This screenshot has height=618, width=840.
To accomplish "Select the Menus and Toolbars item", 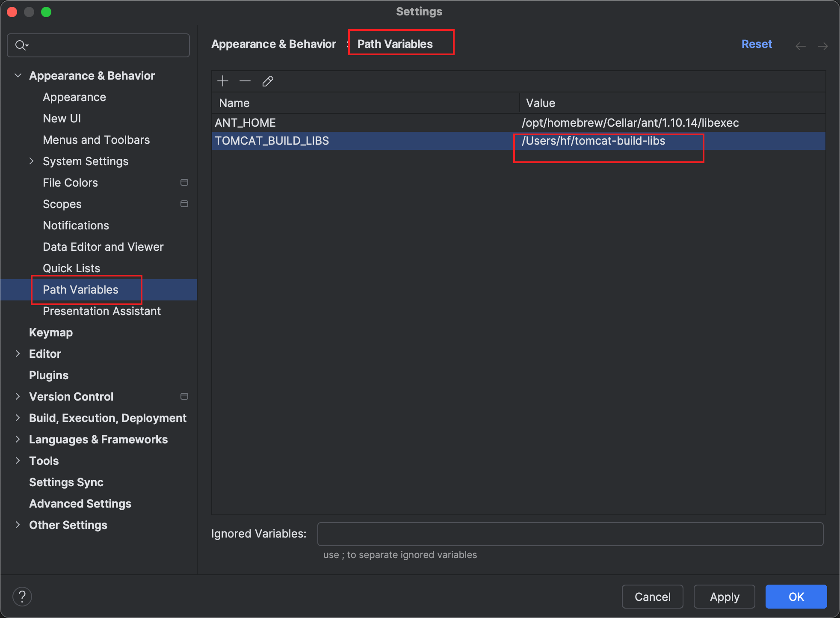I will [96, 140].
